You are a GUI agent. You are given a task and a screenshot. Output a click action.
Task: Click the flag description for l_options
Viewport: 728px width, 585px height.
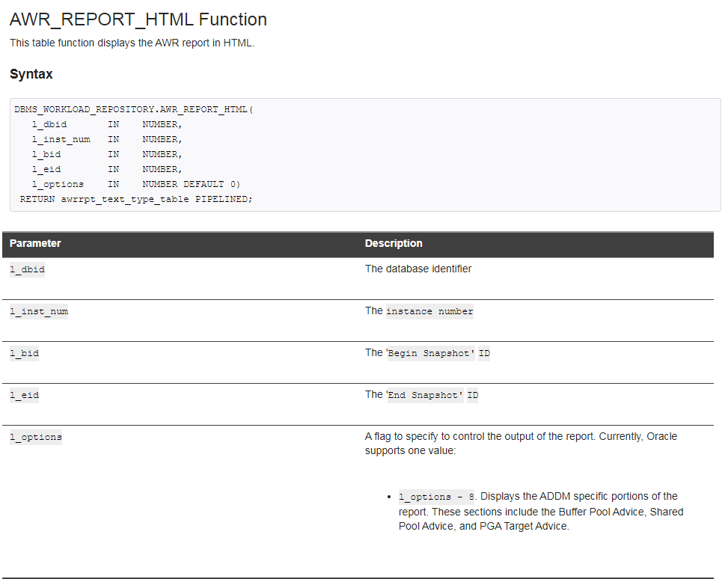[x=521, y=436]
